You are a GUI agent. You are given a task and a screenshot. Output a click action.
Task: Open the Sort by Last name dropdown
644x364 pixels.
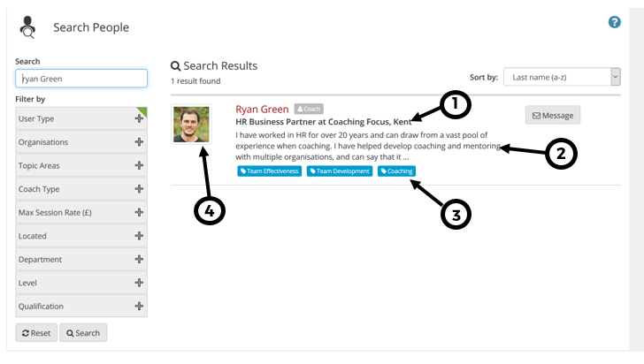coord(561,77)
